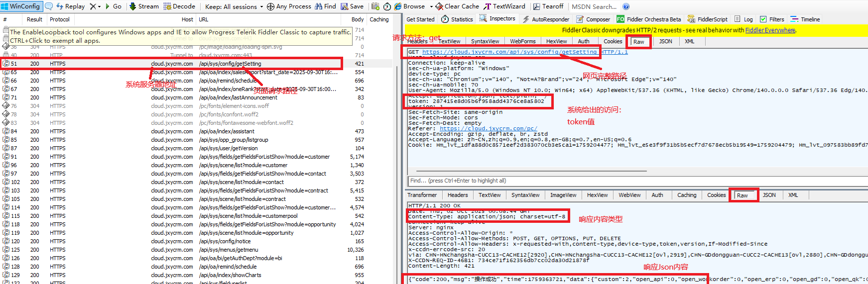
Task: Click the Caching column header
Action: [x=379, y=19]
